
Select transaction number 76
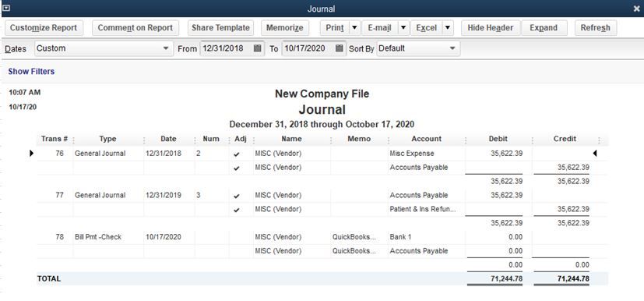59,154
